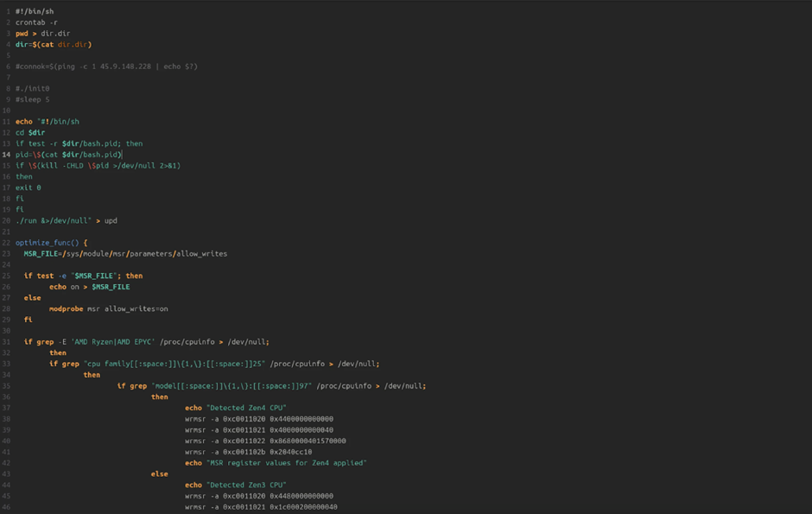This screenshot has width=812, height=514.
Task: Click 'echo "Detected Zen3 CPU"' line
Action: coord(236,485)
